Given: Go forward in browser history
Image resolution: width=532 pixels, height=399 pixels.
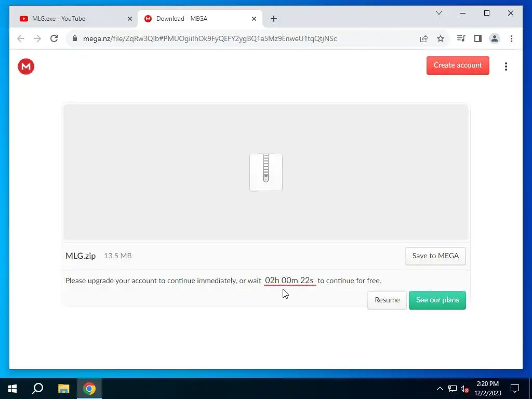Looking at the screenshot, I should (37, 38).
